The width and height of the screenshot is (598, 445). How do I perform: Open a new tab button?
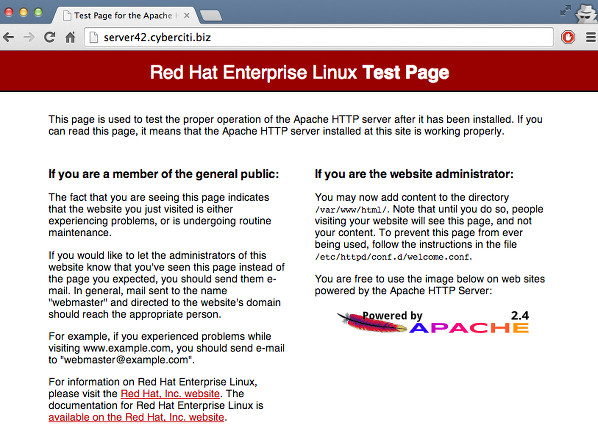pos(211,16)
